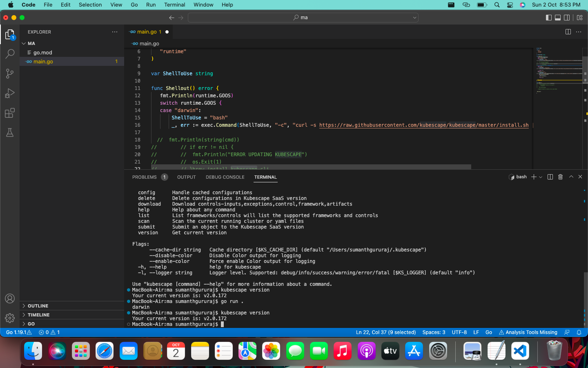The image size is (588, 368).
Task: Toggle the secondary side bar layout button
Action: 567,18
